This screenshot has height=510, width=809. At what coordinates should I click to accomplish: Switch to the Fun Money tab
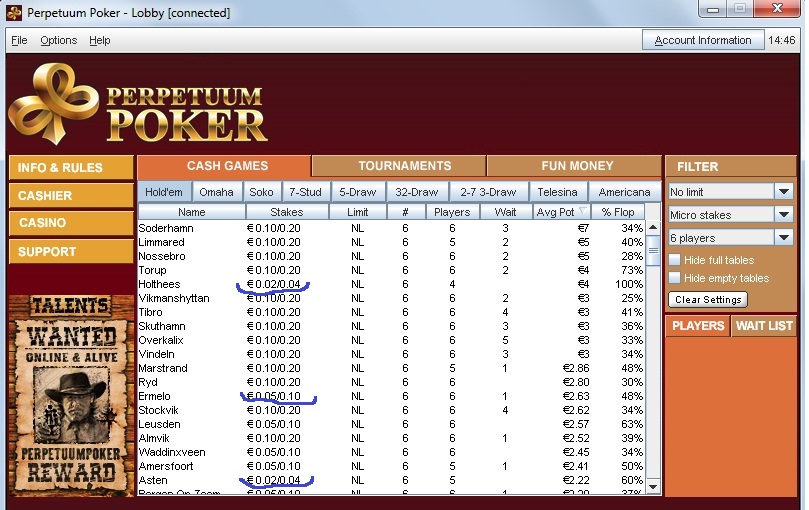click(x=574, y=166)
